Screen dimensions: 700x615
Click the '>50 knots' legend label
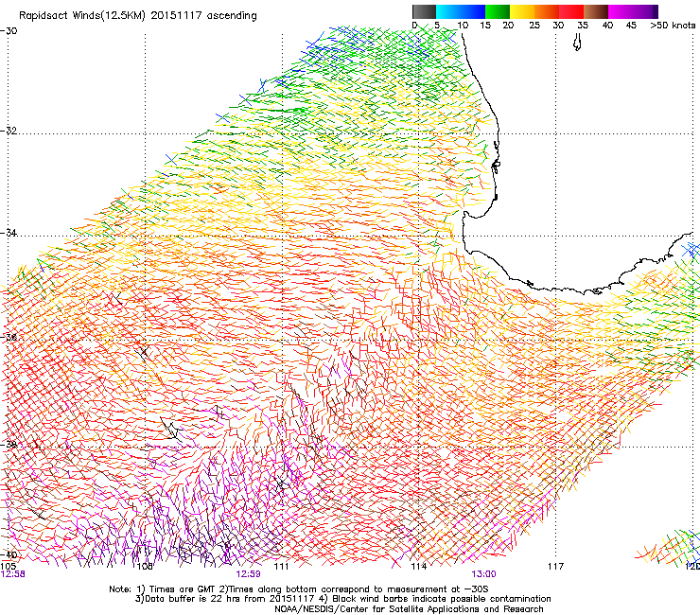[x=673, y=26]
